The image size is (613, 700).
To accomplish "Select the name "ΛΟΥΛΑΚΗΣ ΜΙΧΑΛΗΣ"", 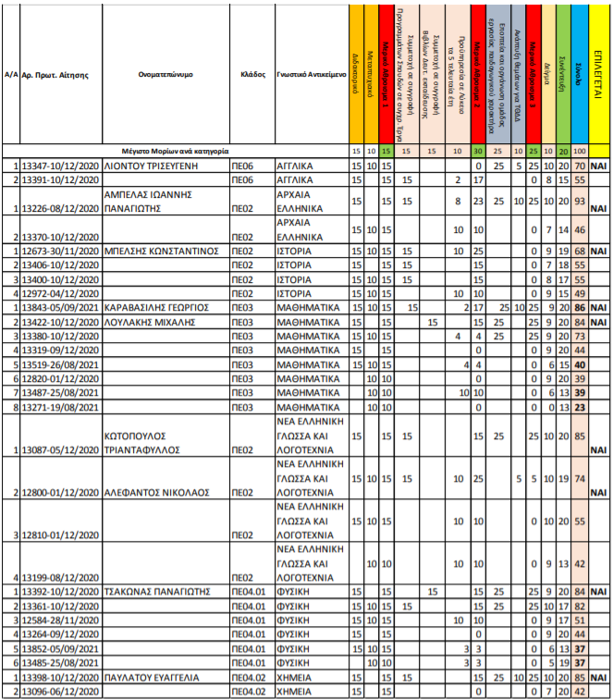I will [150, 322].
